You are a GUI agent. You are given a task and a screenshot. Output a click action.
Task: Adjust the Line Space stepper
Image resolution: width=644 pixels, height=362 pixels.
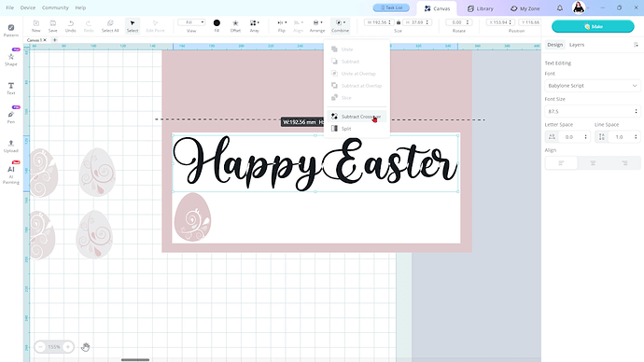click(636, 136)
